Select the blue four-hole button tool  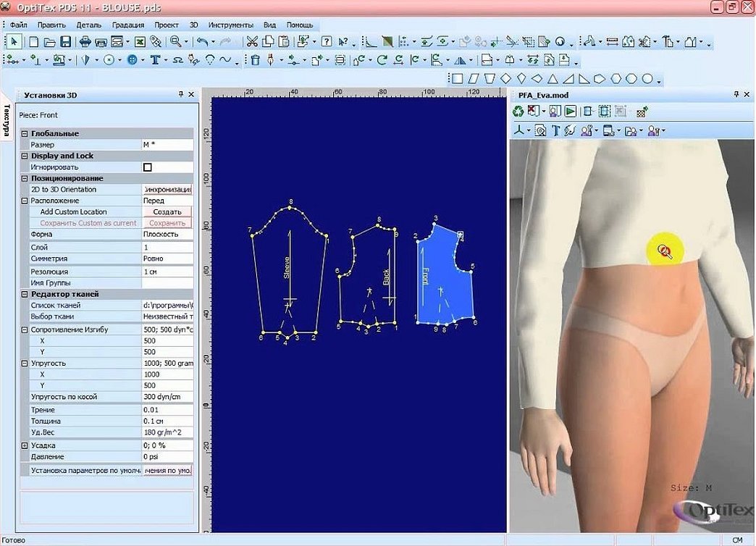(132, 60)
